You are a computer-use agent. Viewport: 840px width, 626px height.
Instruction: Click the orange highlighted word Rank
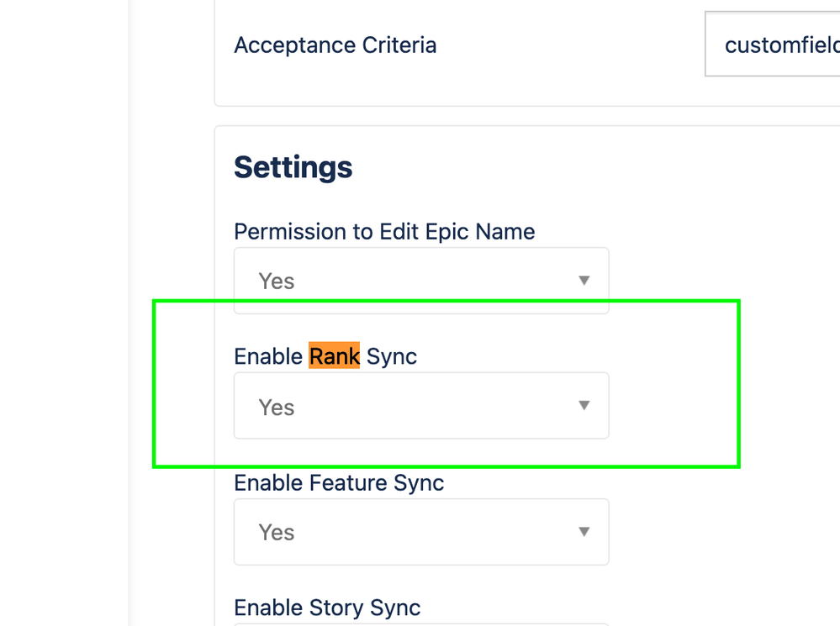(334, 356)
